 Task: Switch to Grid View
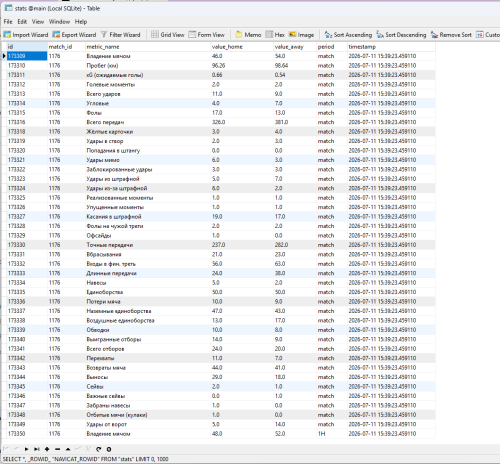(x=168, y=35)
